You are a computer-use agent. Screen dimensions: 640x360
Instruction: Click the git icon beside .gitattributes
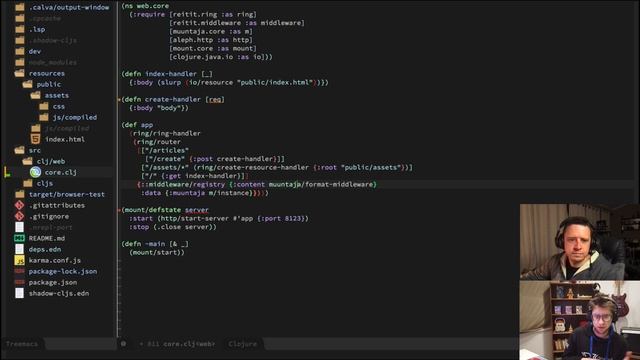[19, 205]
